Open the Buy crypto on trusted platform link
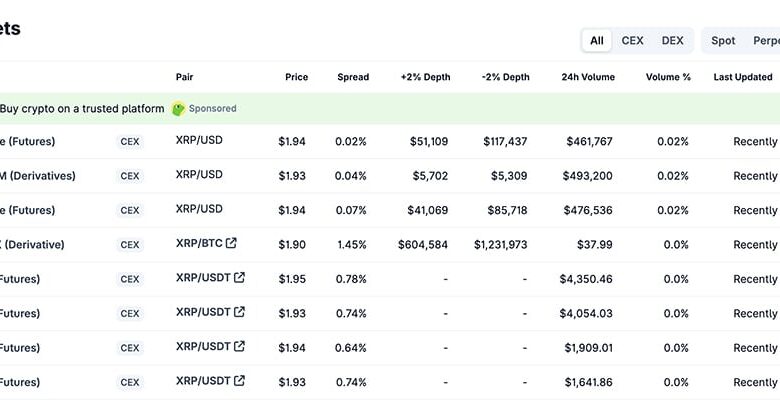 point(82,108)
